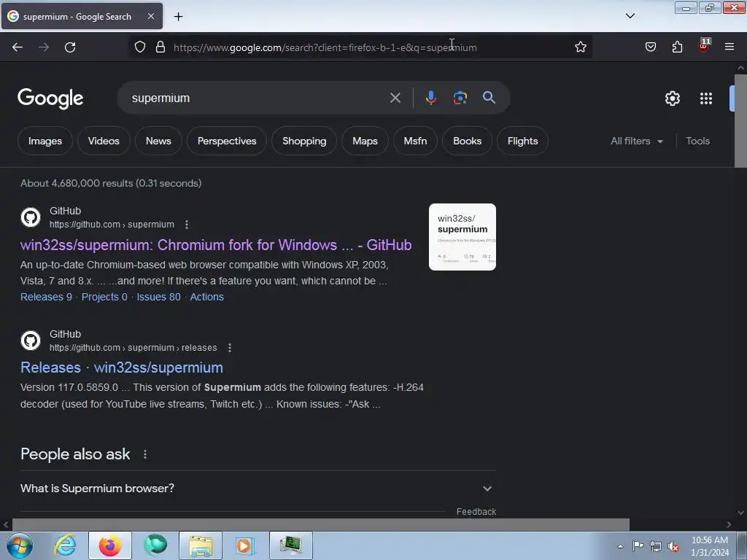
Task: Open the Actions sitelink
Action: point(206,297)
